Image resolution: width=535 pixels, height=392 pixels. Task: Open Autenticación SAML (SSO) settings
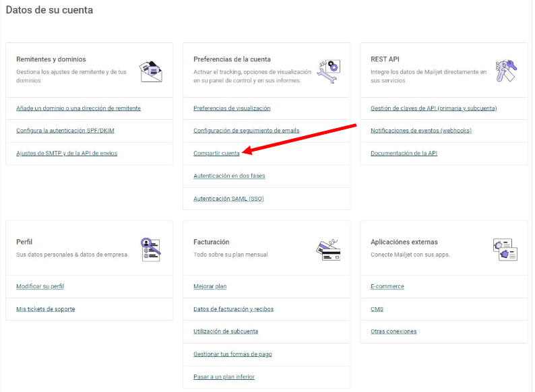228,199
